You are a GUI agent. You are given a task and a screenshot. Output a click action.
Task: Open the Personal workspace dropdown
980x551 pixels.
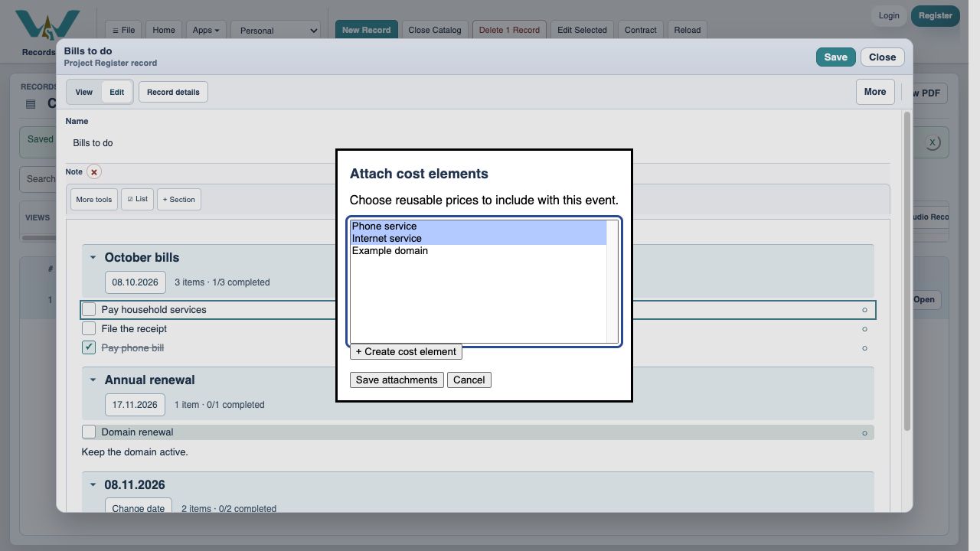276,31
